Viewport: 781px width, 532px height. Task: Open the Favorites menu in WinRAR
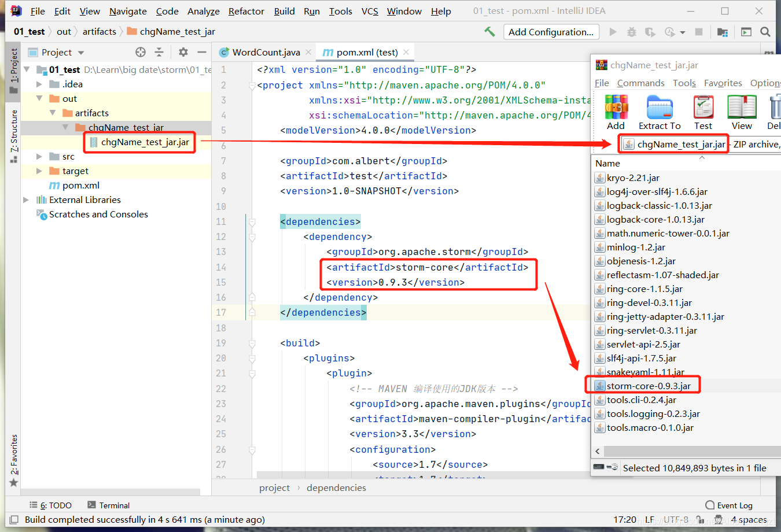coord(723,83)
